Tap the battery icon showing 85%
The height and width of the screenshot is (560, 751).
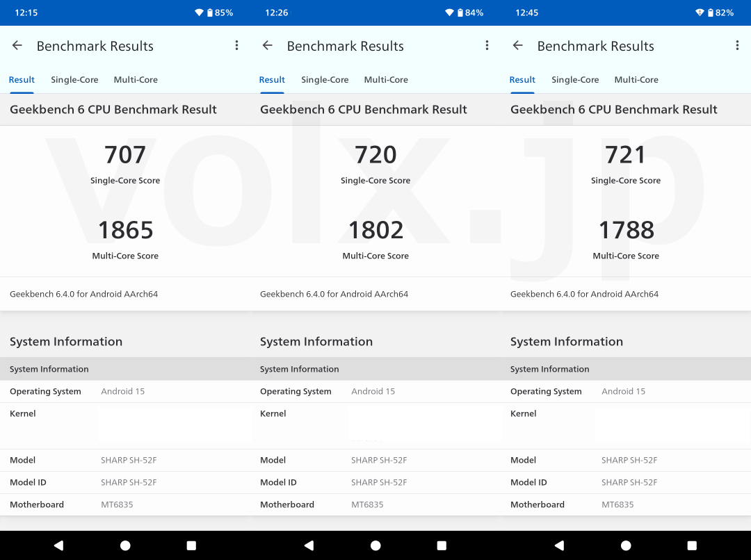click(210, 13)
